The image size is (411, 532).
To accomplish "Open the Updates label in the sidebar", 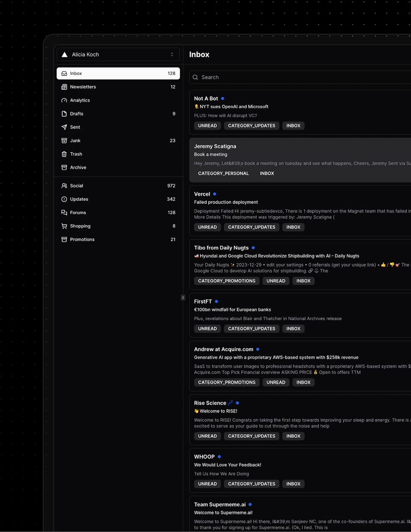I will [118, 199].
